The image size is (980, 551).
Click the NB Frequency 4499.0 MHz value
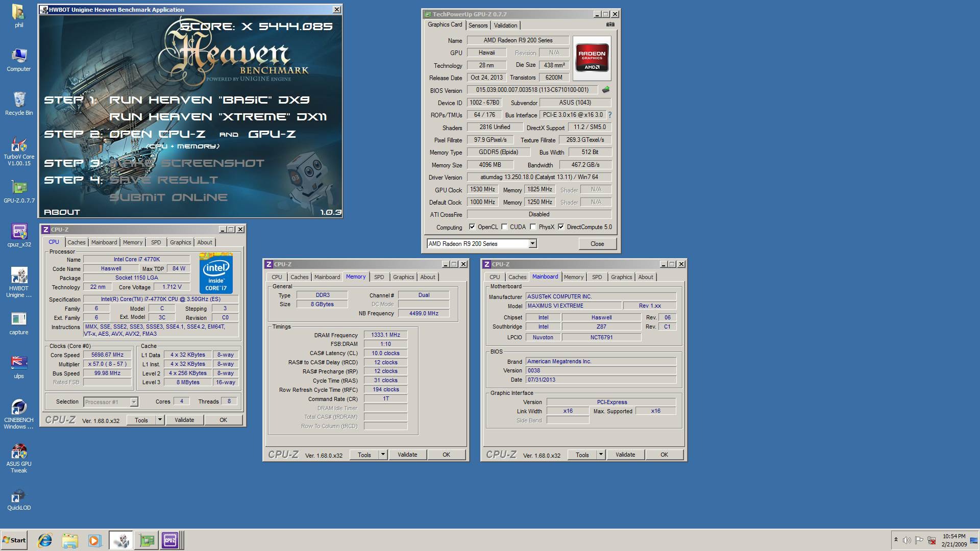click(x=424, y=314)
